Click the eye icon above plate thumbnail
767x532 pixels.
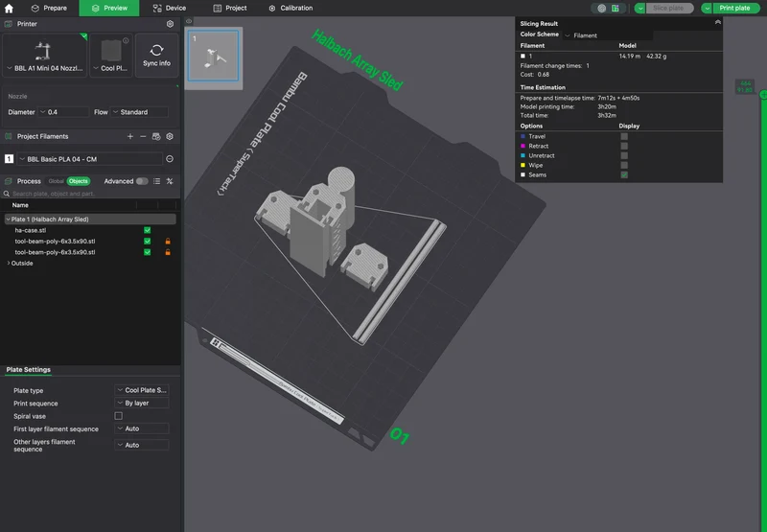pyautogui.click(x=189, y=21)
